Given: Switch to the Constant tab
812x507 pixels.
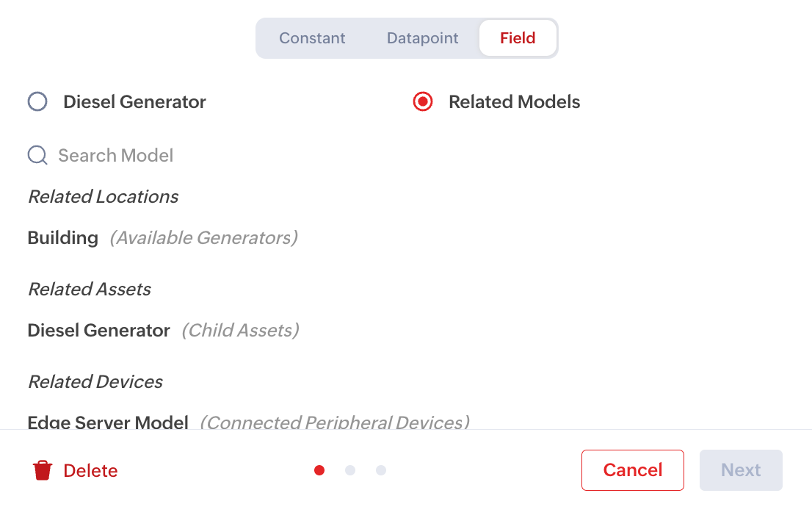Looking at the screenshot, I should pyautogui.click(x=312, y=38).
